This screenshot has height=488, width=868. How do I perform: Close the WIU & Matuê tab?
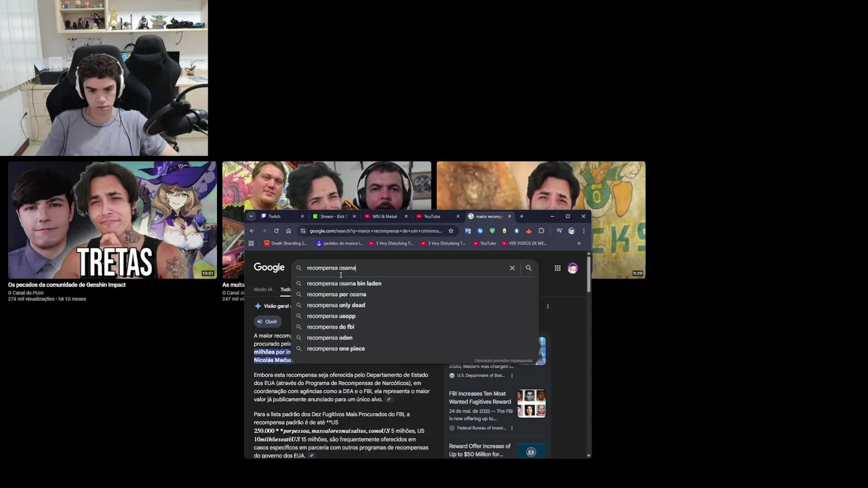[406, 216]
